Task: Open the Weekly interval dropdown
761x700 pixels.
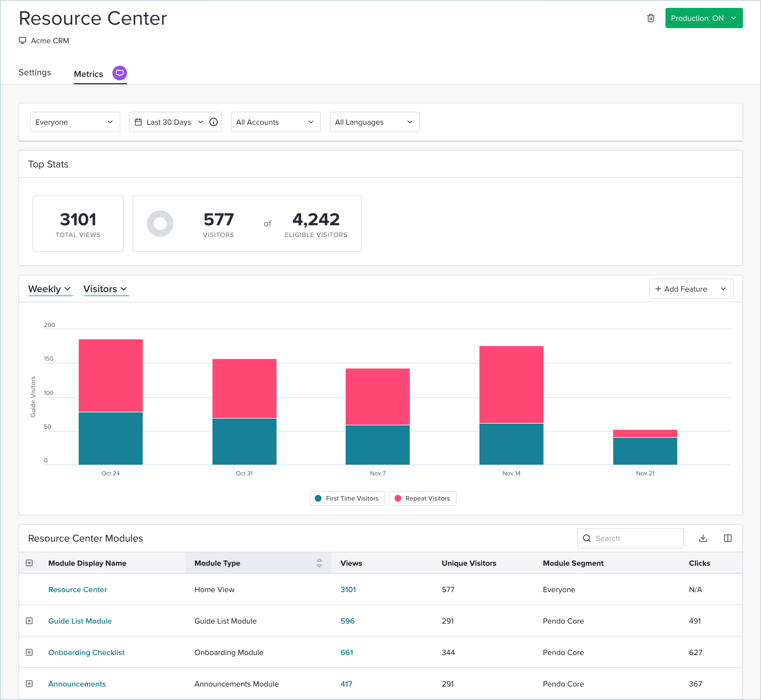Action: click(50, 289)
